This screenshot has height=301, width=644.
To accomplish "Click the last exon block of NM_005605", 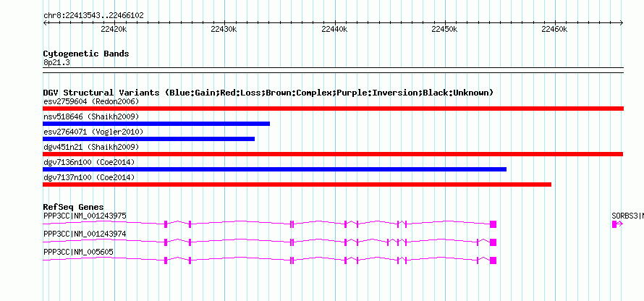I will pyautogui.click(x=493, y=260).
